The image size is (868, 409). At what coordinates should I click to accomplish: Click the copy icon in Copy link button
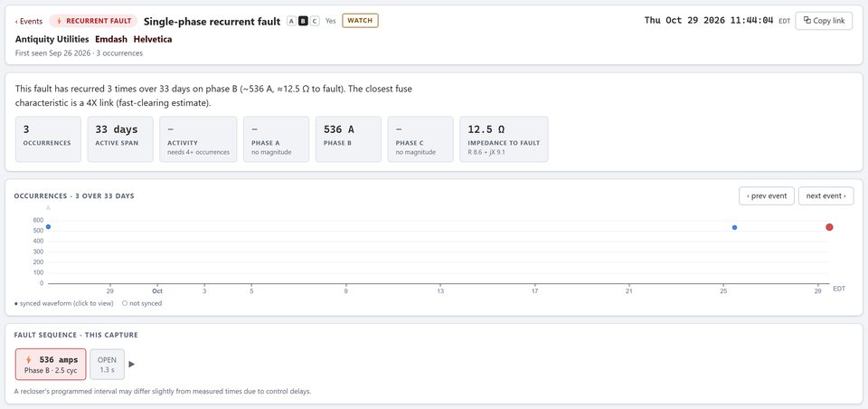[807, 21]
